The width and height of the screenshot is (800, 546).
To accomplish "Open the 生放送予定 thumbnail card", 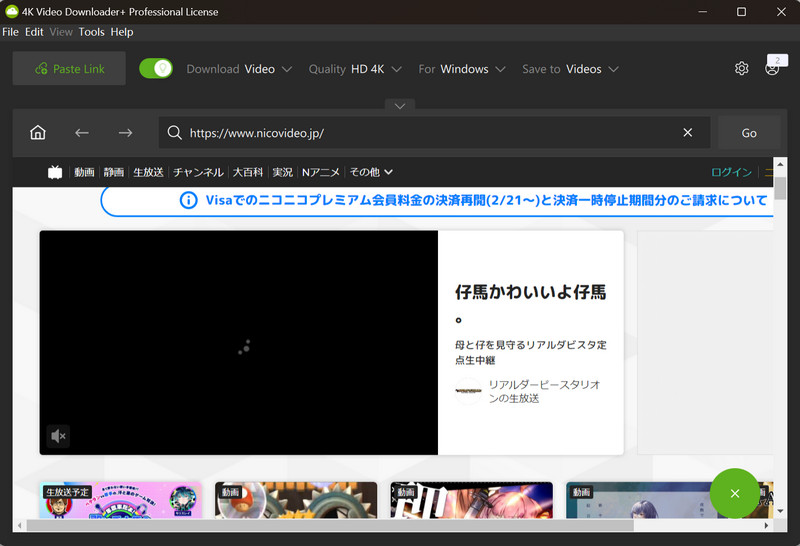I will coord(121,500).
